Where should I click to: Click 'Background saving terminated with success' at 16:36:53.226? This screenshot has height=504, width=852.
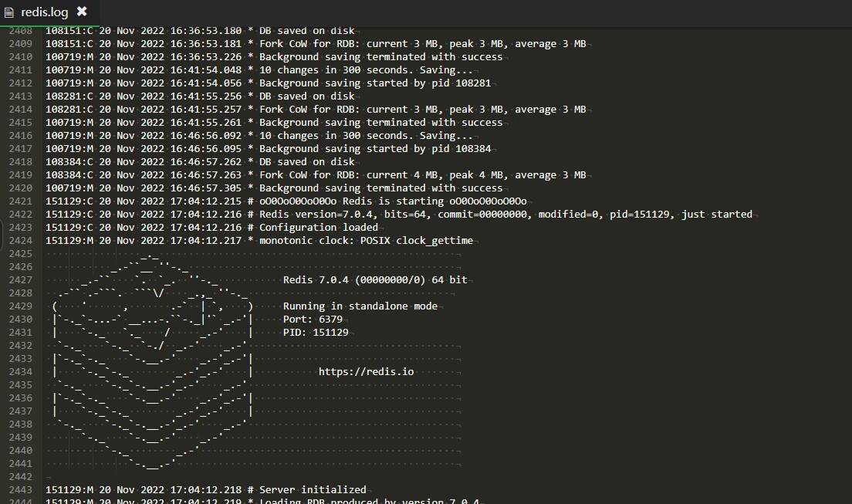[x=381, y=57]
